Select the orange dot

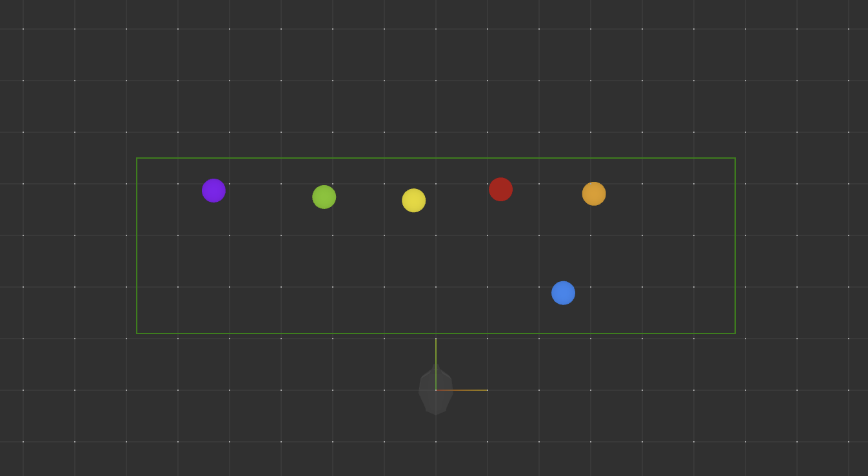pos(593,194)
